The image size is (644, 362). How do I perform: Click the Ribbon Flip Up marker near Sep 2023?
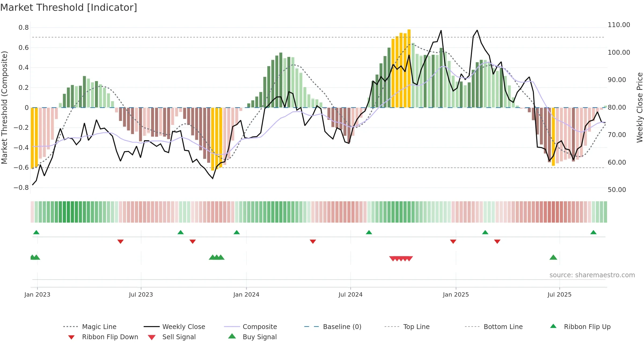(x=181, y=232)
